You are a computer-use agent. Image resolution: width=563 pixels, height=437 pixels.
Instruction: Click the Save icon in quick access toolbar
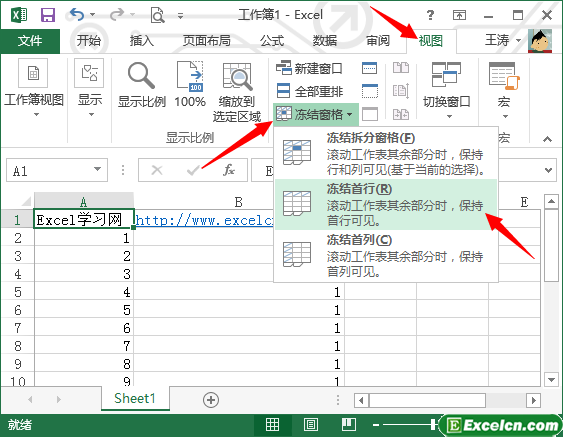coord(48,15)
